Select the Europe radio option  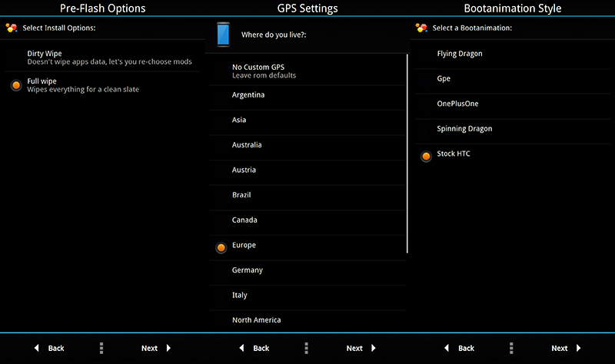click(x=221, y=247)
